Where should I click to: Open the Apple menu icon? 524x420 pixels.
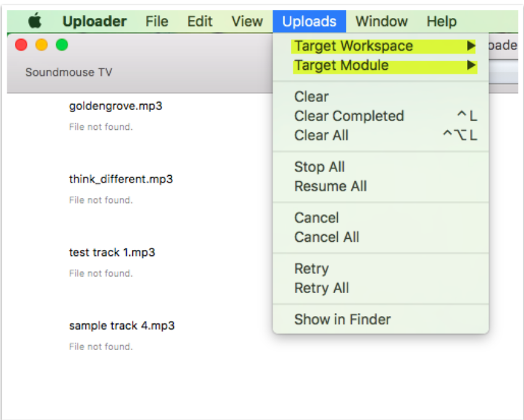(x=35, y=21)
